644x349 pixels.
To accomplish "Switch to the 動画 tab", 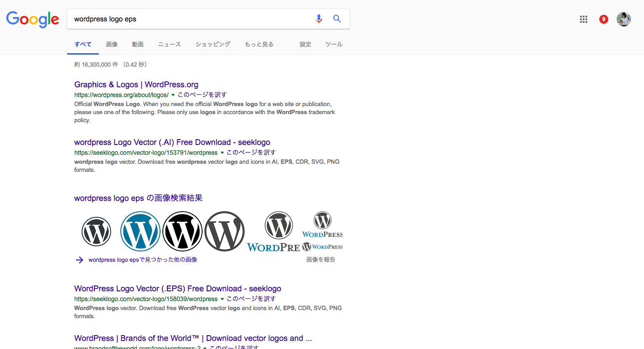I will point(138,44).
